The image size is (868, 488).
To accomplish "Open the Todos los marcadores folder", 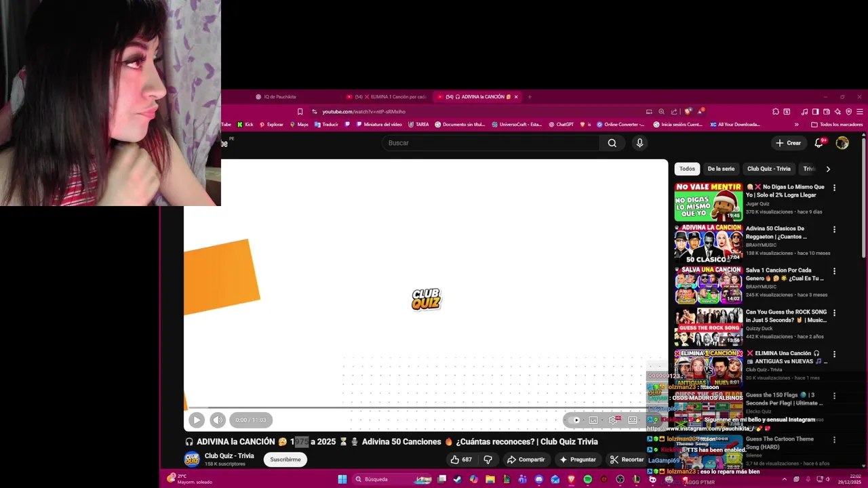I will 837,124.
